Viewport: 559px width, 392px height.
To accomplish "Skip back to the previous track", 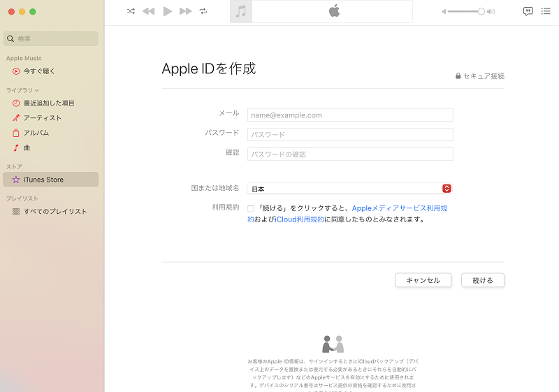I will click(148, 11).
